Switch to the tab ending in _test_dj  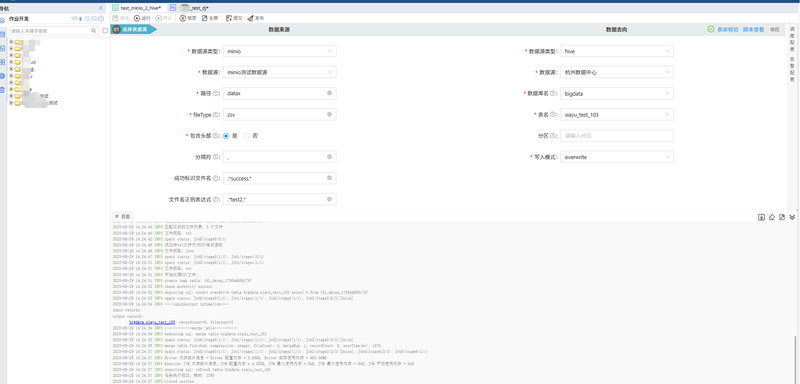coord(190,8)
